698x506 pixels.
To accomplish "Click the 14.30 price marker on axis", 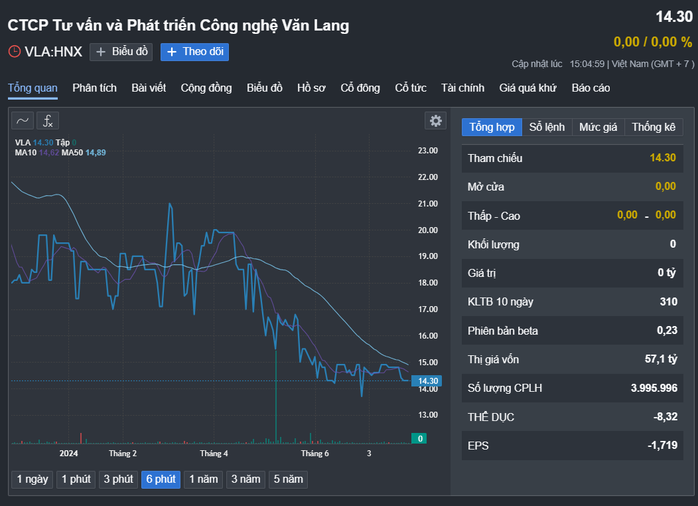I will 427,381.
